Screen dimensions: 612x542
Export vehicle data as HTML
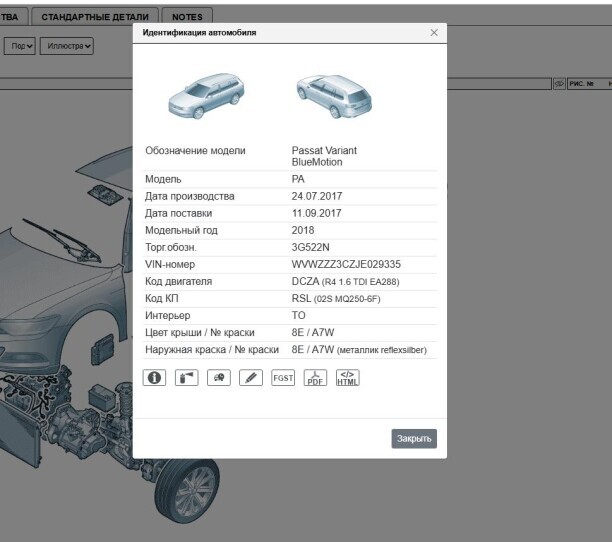(x=347, y=378)
